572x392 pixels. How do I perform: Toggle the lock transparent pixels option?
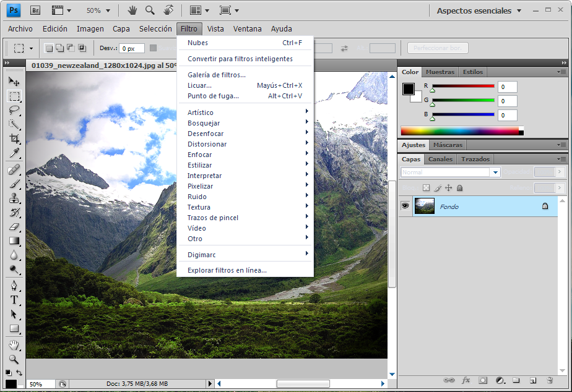426,188
